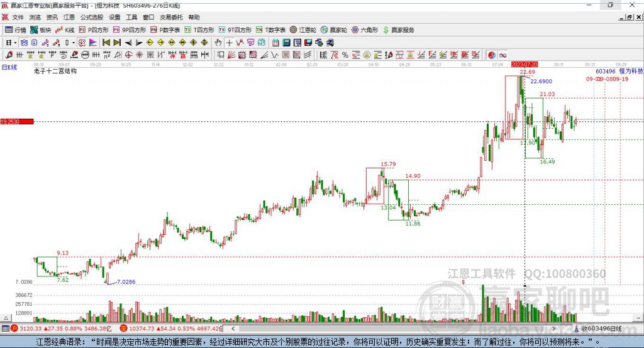The height and width of the screenshot is (348, 644).
Task: Click the 603496 恒为科技 stock label
Action: pyautogui.click(x=619, y=71)
